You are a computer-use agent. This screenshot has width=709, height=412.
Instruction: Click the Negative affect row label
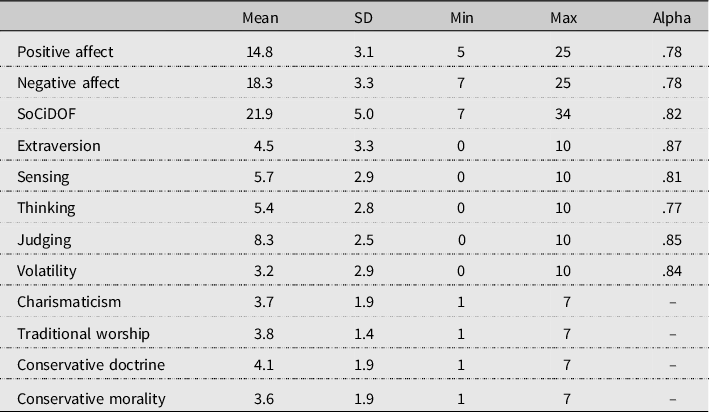68,83
